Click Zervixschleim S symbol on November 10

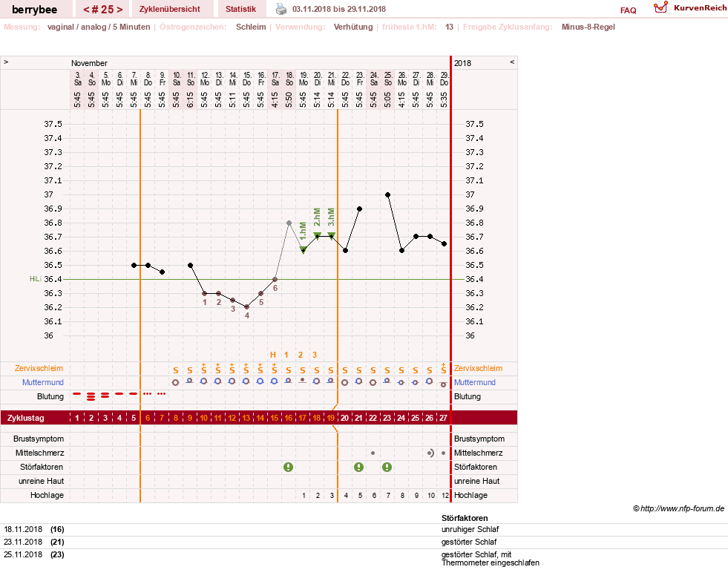175,370
